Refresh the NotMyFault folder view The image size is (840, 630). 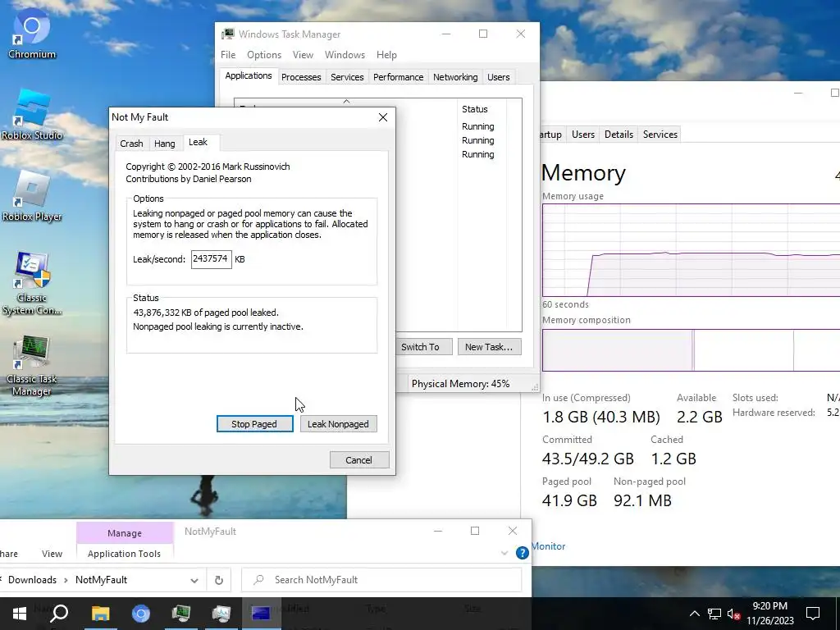pos(218,580)
